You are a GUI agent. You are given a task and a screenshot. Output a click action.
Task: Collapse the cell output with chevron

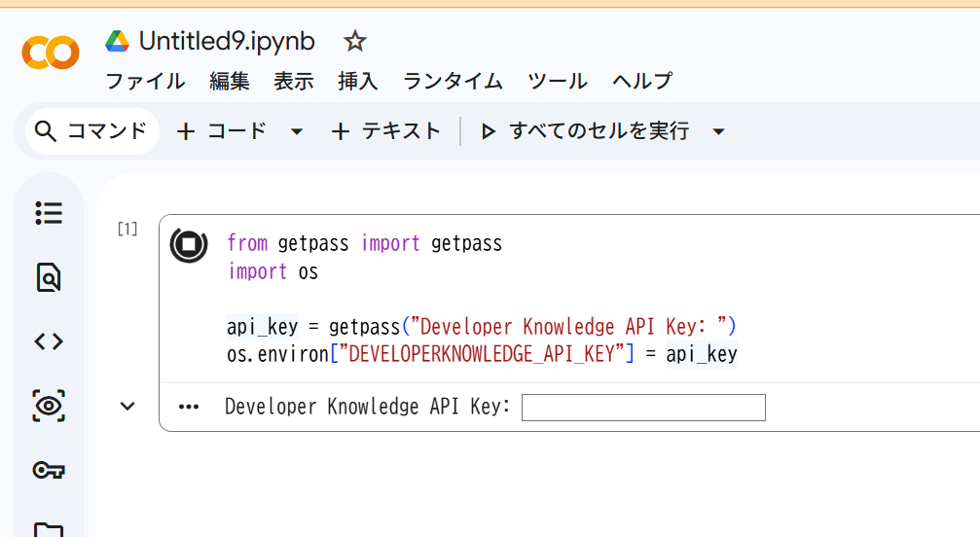coord(127,407)
